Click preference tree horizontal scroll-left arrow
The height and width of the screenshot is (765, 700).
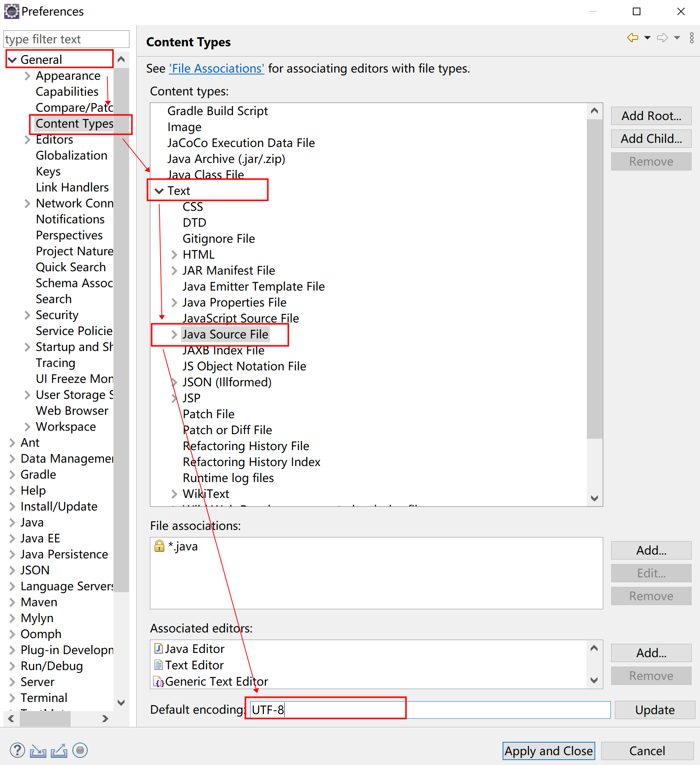click(x=11, y=719)
